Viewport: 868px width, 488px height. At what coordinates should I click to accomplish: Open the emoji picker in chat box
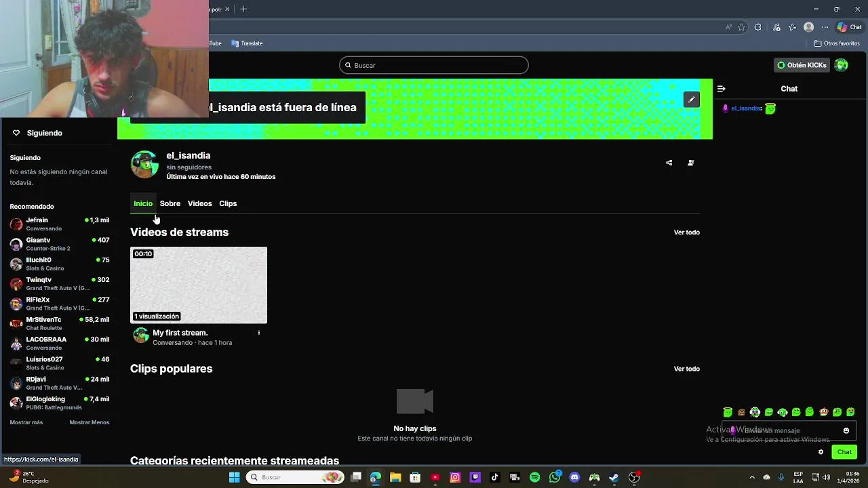pos(846,430)
